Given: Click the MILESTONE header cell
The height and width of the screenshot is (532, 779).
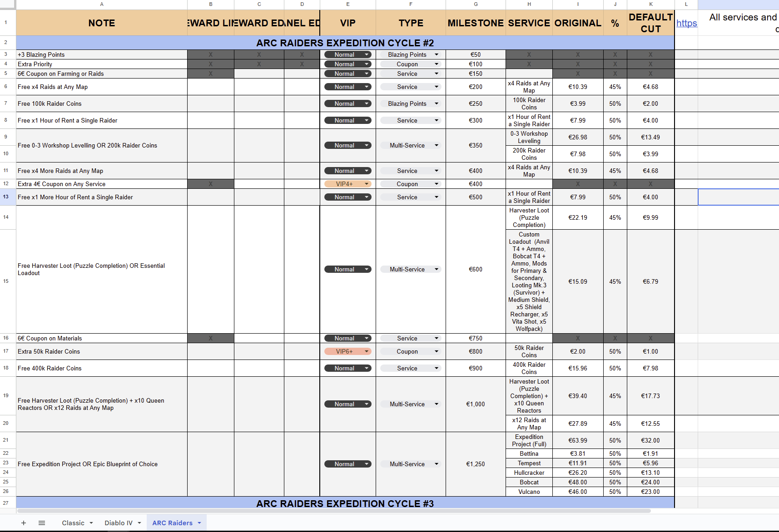Looking at the screenshot, I should [476, 23].
